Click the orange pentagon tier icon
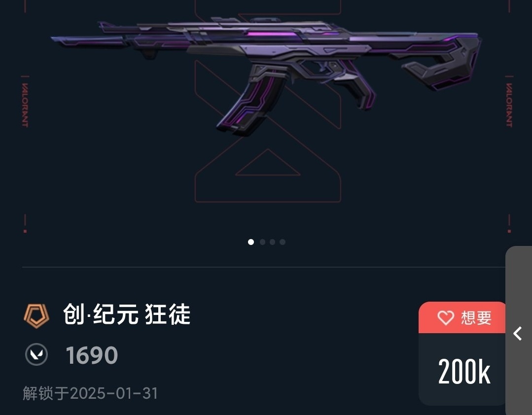Viewport: 532px width, 415px height. [x=36, y=315]
